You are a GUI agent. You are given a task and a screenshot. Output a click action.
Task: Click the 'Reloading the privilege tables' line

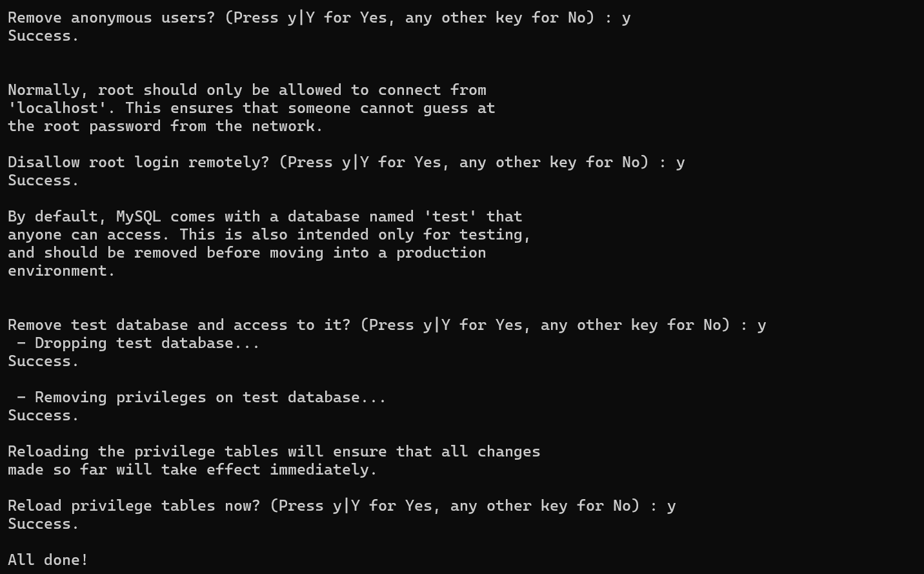[x=274, y=451]
